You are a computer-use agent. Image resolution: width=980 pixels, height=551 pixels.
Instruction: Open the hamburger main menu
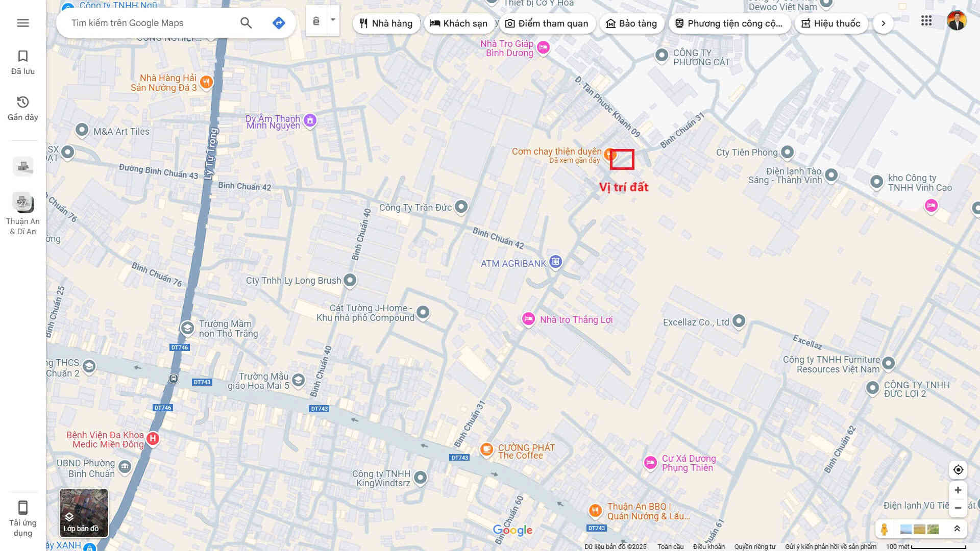click(x=23, y=23)
